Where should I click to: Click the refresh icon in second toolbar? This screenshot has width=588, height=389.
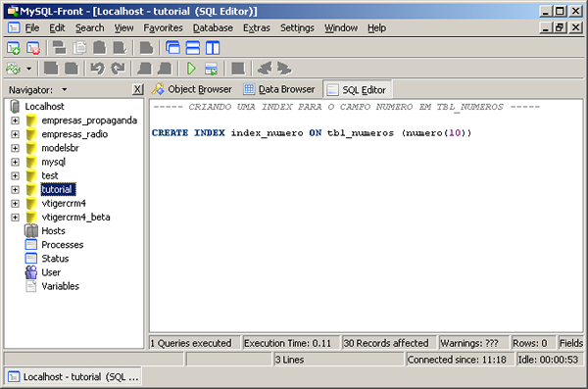point(13,69)
